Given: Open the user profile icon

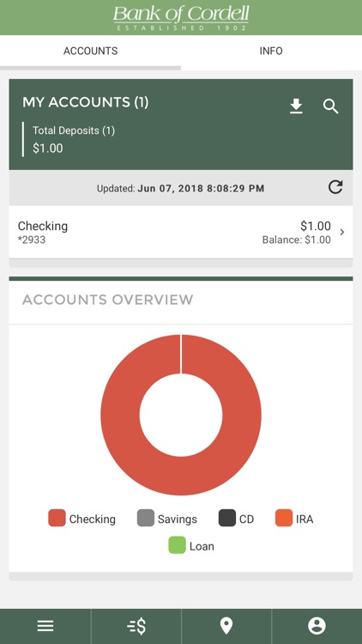Looking at the screenshot, I should [317, 626].
